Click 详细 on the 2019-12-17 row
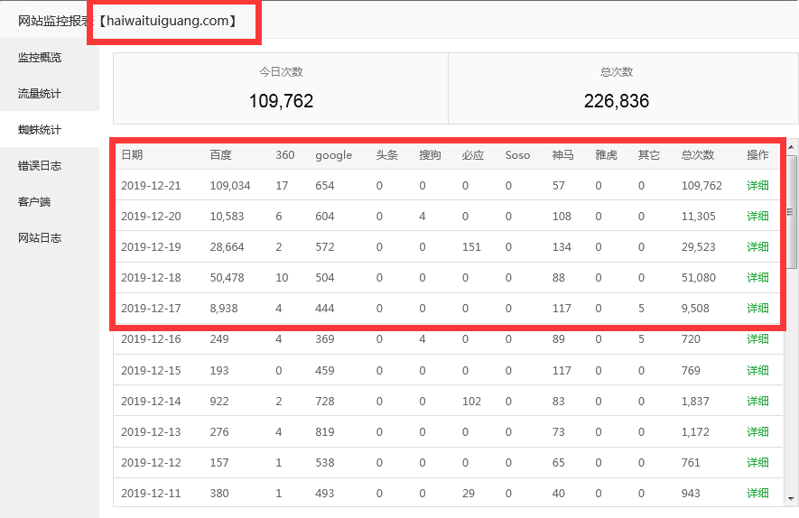Screen dimensions: 799x518 click(x=758, y=308)
